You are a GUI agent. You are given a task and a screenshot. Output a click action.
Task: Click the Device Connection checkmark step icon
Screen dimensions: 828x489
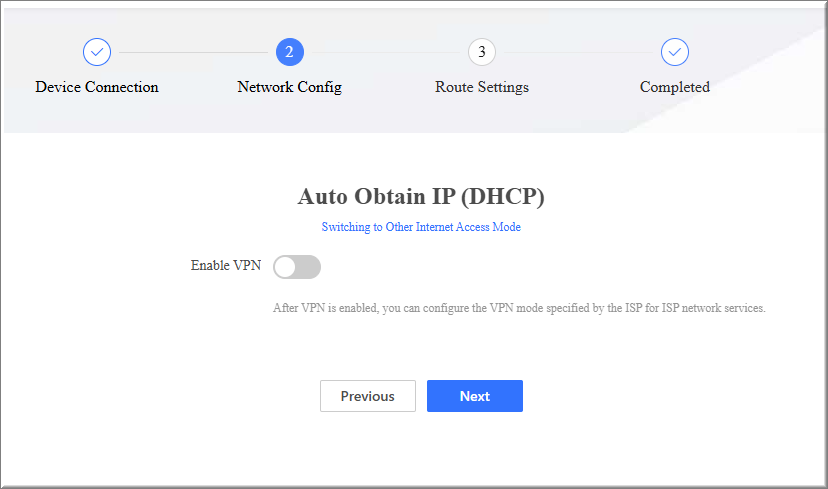pos(97,52)
